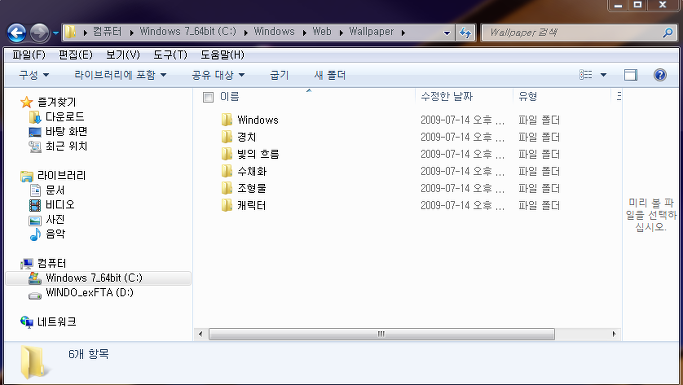Image resolution: width=683 pixels, height=385 pixels.
Task: Click Windows 7_64bit (C:) in the breadcrumb
Action: [188, 32]
